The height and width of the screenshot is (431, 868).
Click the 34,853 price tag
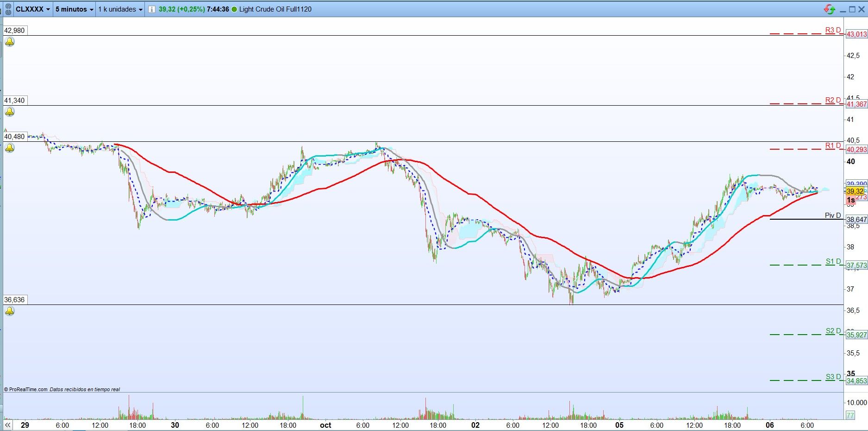click(x=856, y=381)
